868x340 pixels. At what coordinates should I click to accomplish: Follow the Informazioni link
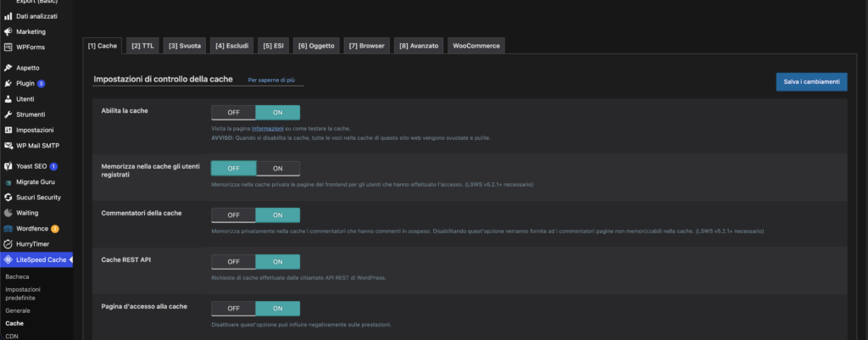pyautogui.click(x=267, y=129)
